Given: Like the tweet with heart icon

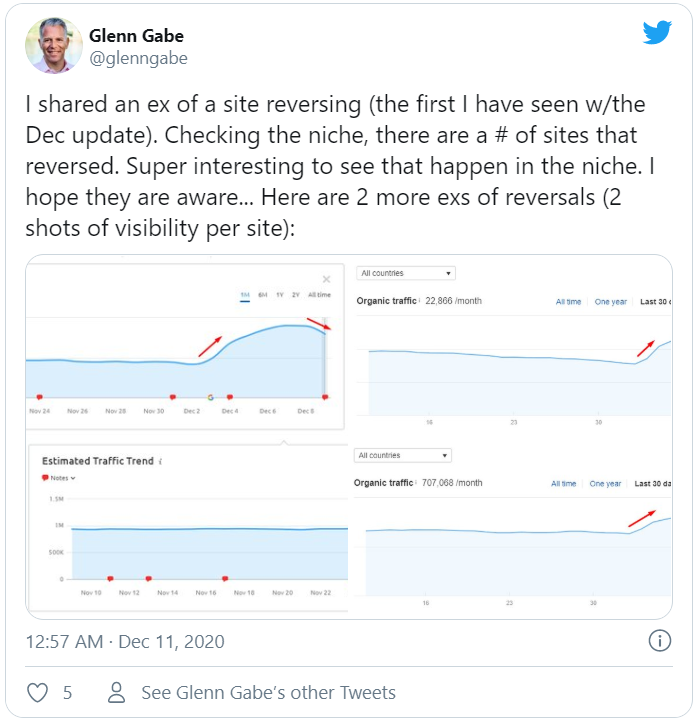Looking at the screenshot, I should tap(37, 692).
